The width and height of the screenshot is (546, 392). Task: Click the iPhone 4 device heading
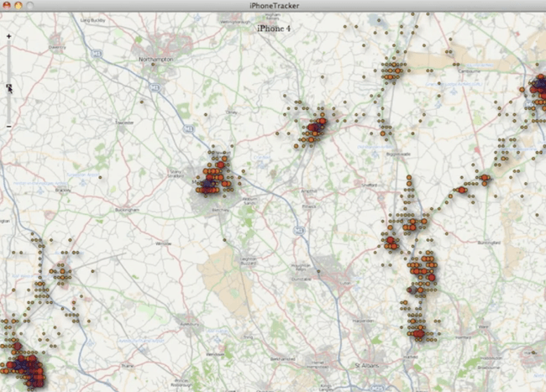pos(274,29)
